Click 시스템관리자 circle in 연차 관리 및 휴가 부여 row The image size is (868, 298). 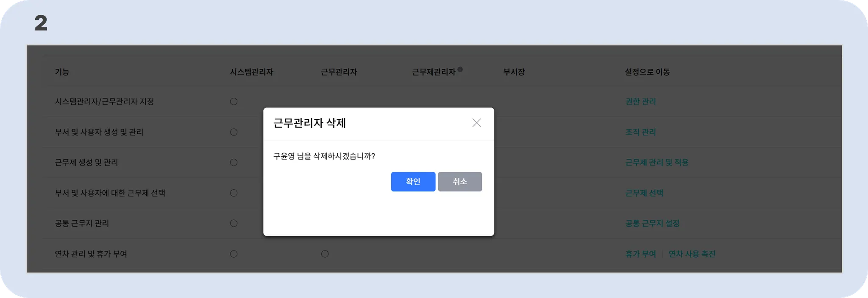pyautogui.click(x=234, y=254)
